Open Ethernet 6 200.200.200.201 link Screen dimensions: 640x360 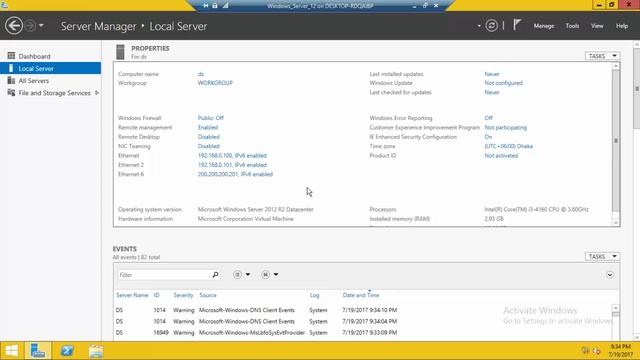[x=235, y=174]
